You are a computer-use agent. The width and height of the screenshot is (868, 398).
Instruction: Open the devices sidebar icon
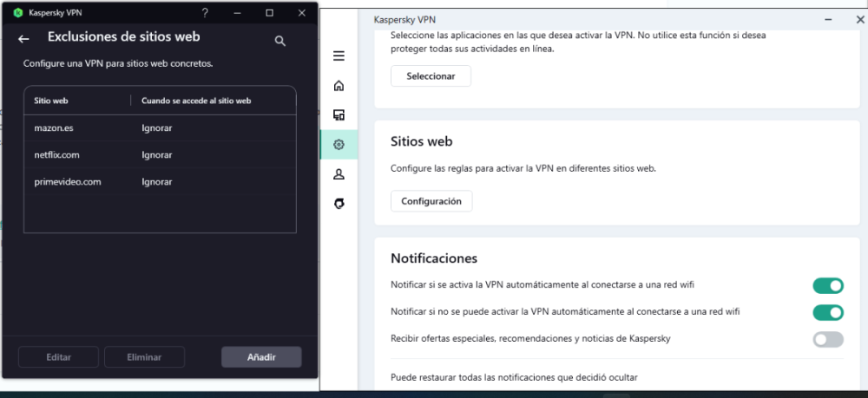pyautogui.click(x=339, y=114)
